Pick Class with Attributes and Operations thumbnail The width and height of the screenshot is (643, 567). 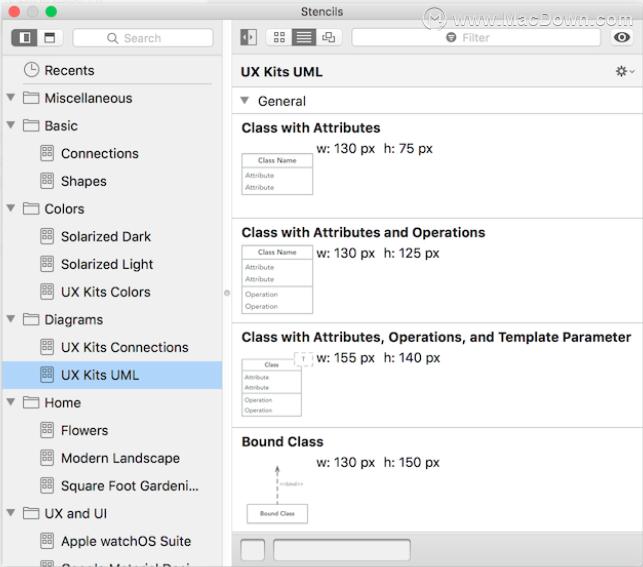(x=277, y=279)
